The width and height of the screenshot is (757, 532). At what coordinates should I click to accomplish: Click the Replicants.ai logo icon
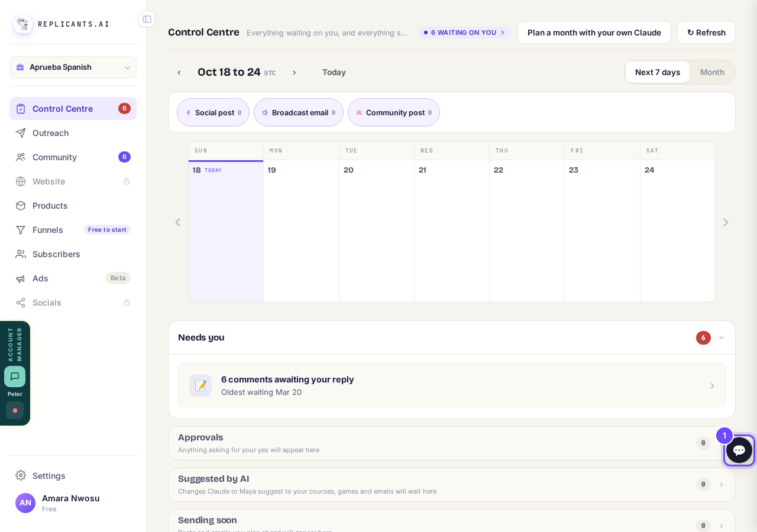click(x=23, y=24)
